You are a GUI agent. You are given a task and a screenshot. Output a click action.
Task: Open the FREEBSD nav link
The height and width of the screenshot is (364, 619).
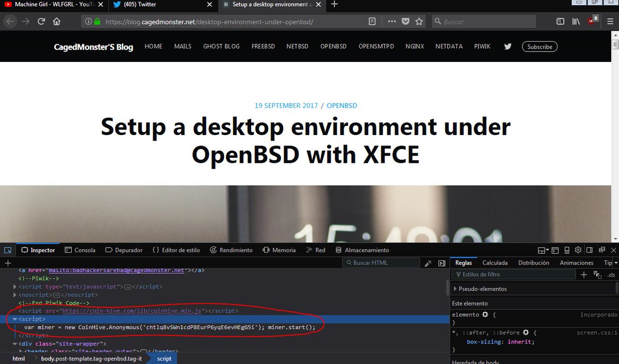(x=263, y=46)
